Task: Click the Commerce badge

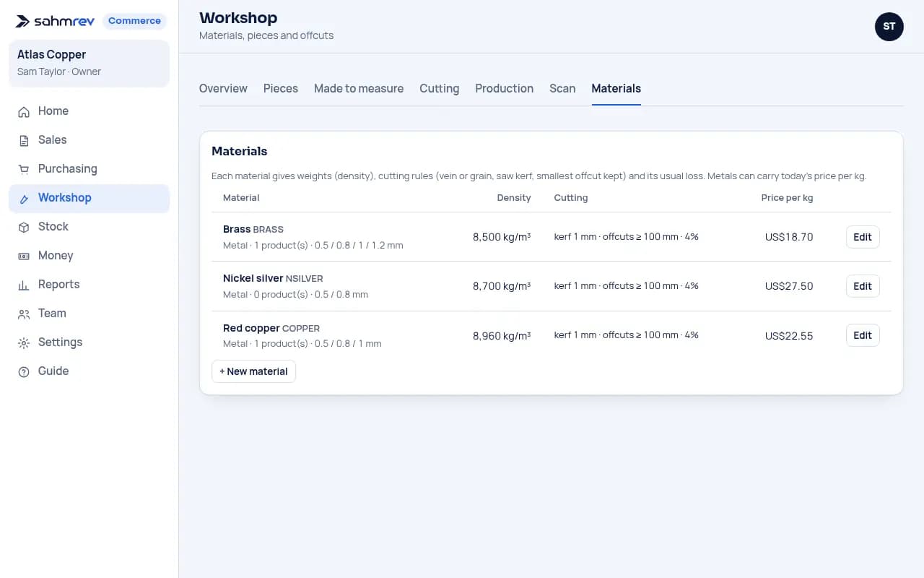Action: click(x=134, y=21)
